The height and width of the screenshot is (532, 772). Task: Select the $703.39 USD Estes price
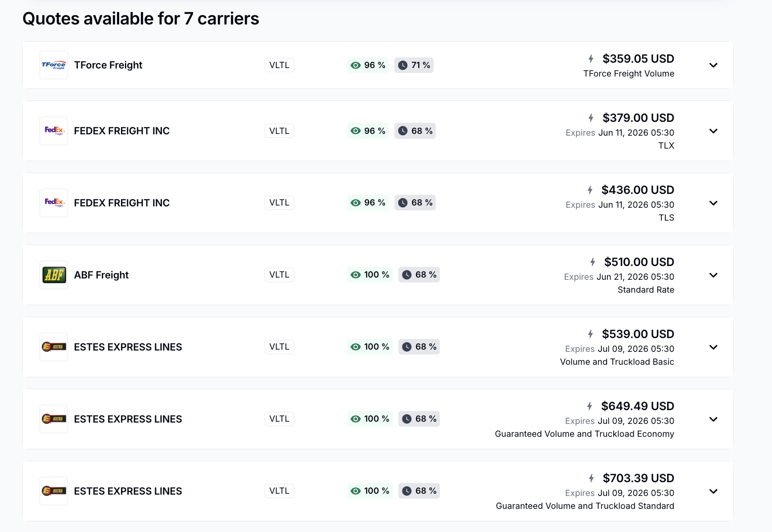click(639, 478)
